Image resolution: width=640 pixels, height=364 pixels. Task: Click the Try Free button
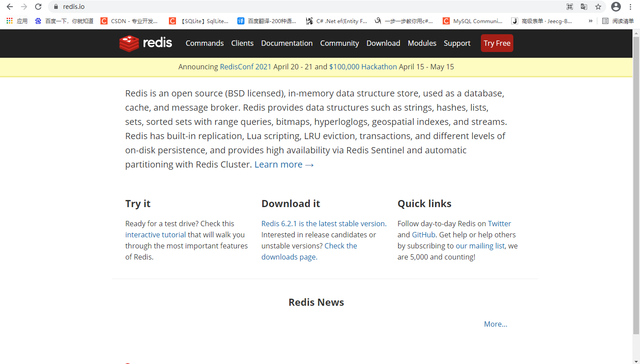[x=497, y=43]
